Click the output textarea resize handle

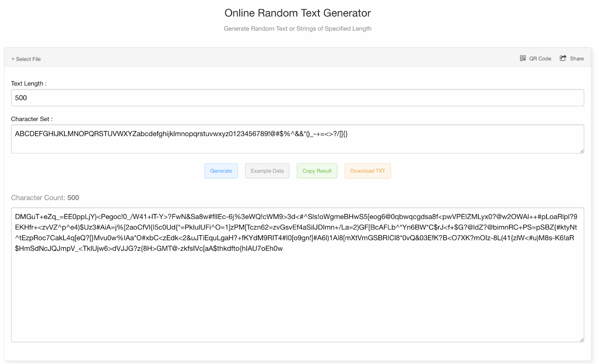[581, 339]
